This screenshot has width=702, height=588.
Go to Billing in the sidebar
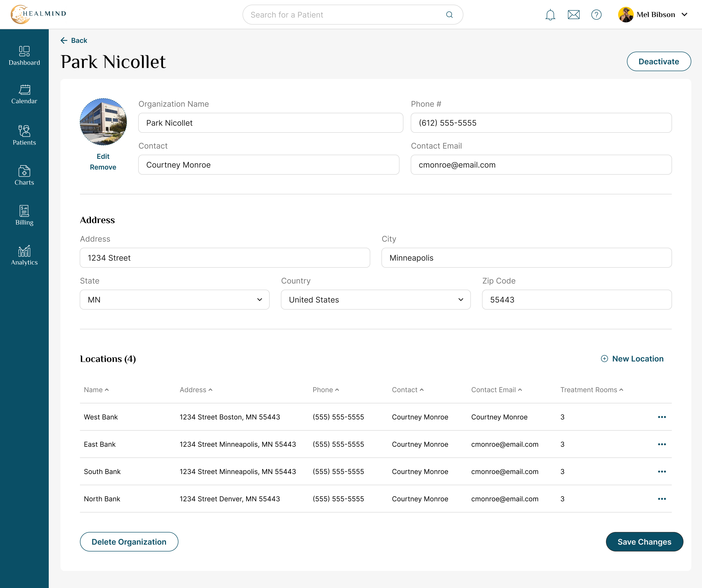click(24, 216)
